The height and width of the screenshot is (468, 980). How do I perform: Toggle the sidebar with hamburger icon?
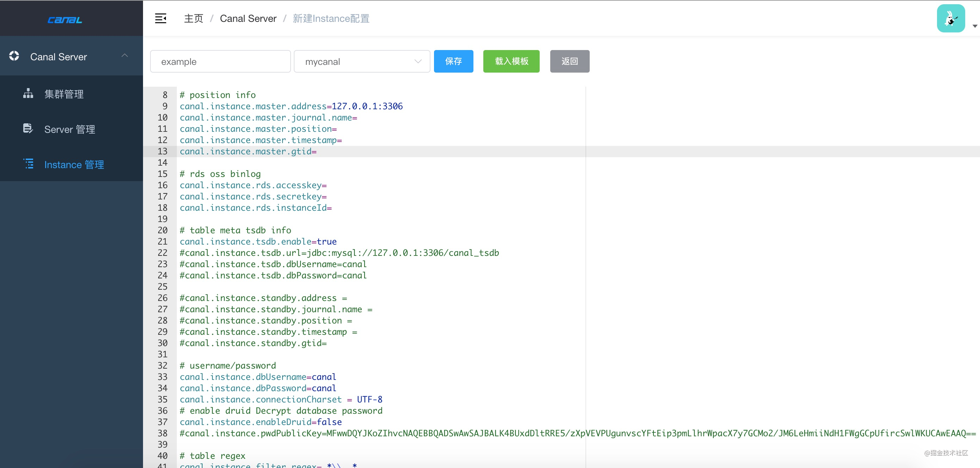click(x=161, y=18)
